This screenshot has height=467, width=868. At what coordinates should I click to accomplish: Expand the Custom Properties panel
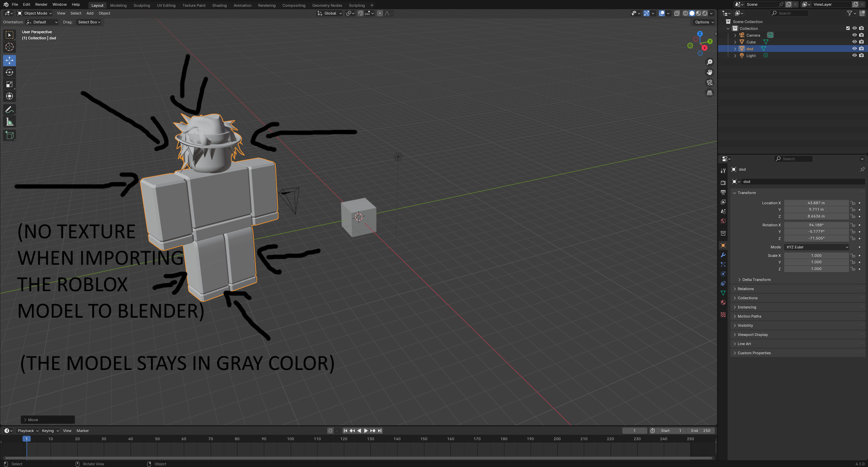(x=754, y=353)
